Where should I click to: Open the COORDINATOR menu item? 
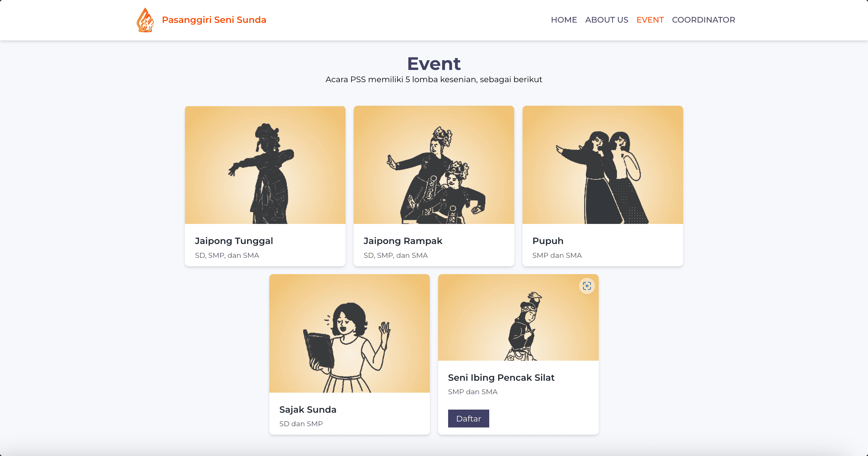(703, 20)
